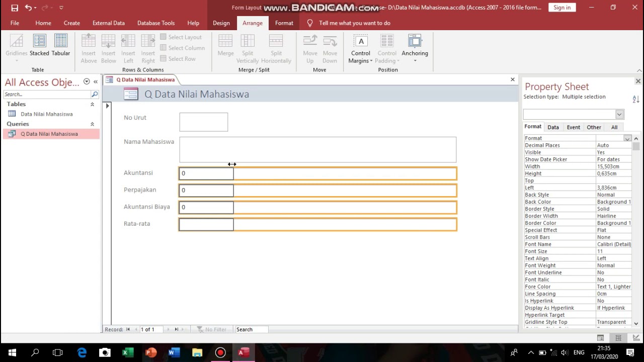Close the Q Data Nilai Mahasiswa form
Viewport: 644px width, 362px height.
pyautogui.click(x=513, y=79)
